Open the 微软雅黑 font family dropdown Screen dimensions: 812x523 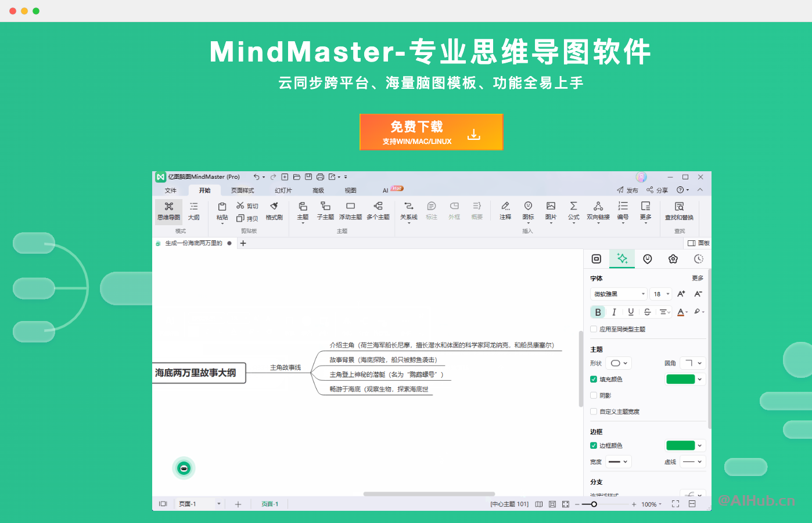pyautogui.click(x=619, y=294)
